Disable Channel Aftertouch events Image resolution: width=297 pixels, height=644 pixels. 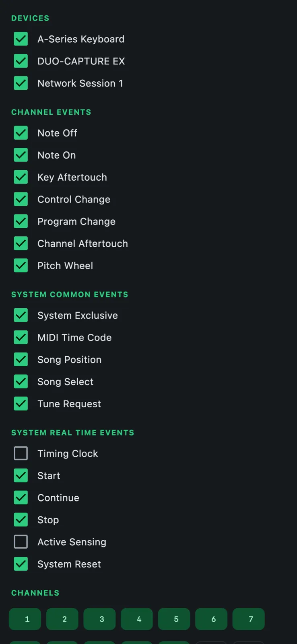click(x=21, y=244)
